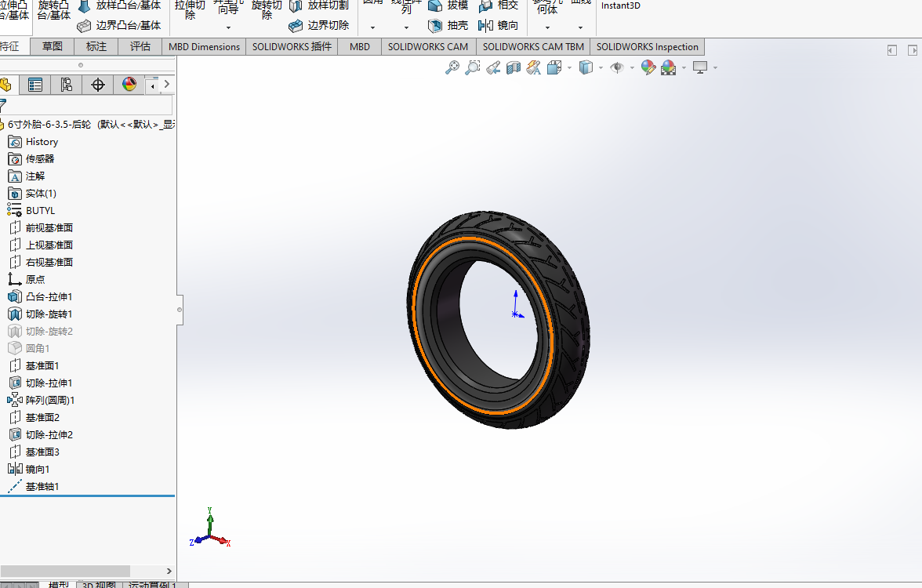Open the SOLIDWORKS Inspection tab

(x=648, y=46)
